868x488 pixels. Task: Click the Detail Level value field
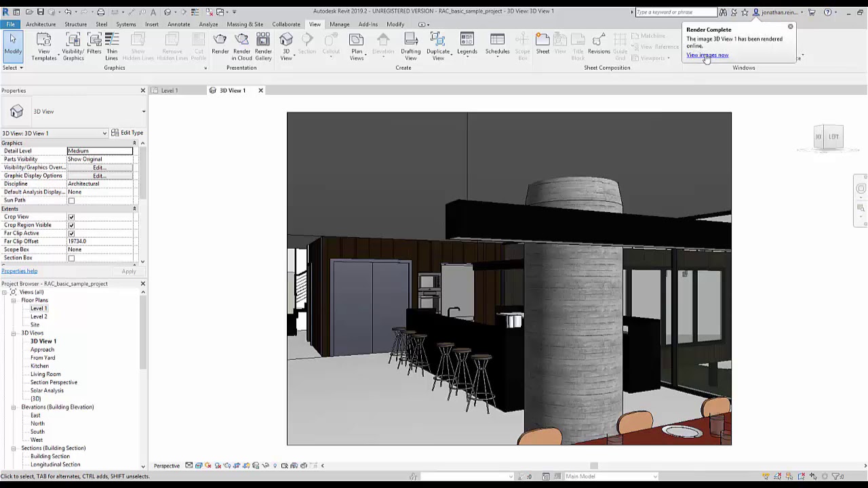pos(100,151)
